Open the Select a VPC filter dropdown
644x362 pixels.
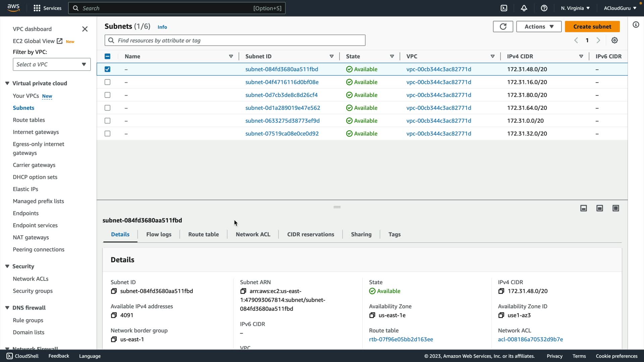click(52, 64)
